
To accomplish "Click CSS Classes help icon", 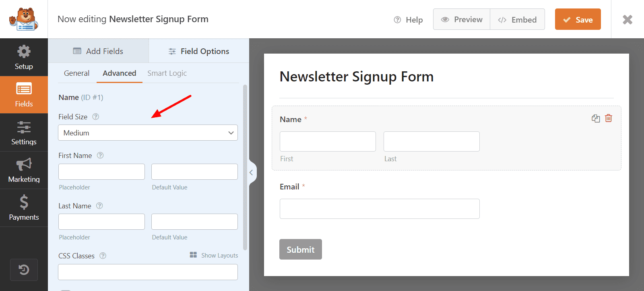I will (x=103, y=256).
